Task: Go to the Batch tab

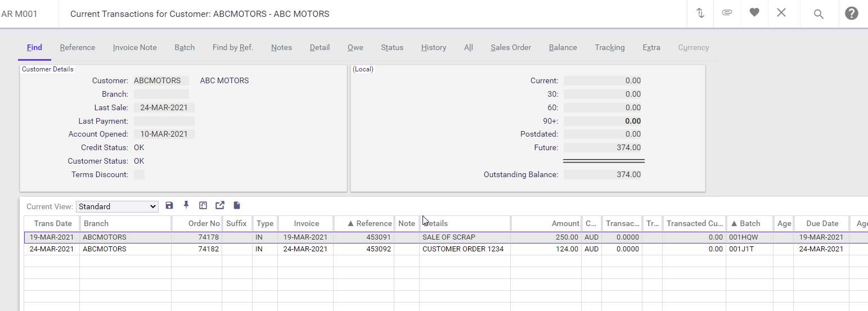Action: click(x=185, y=48)
